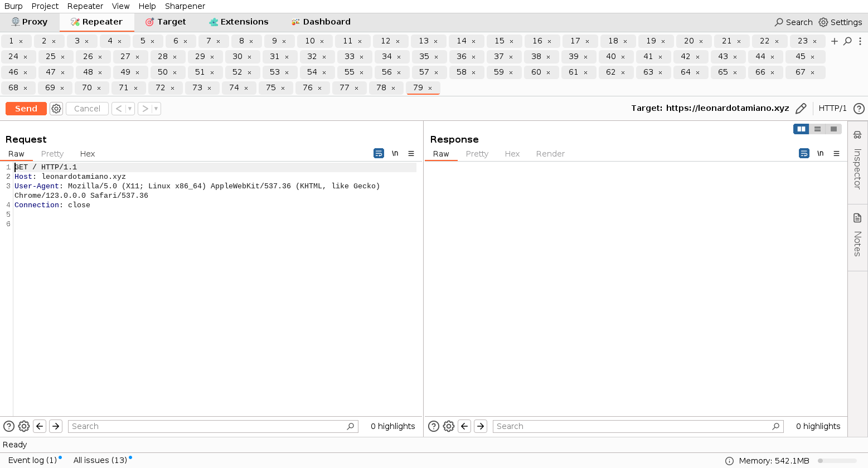Switch to the Proxy tab
The height and width of the screenshot is (468, 868).
[x=30, y=22]
